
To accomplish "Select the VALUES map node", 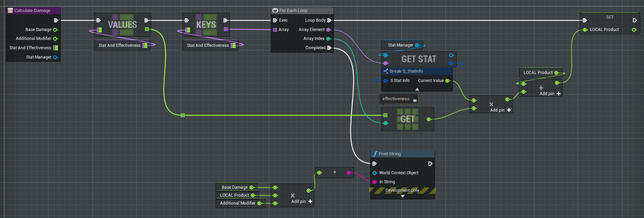I will tap(122, 25).
